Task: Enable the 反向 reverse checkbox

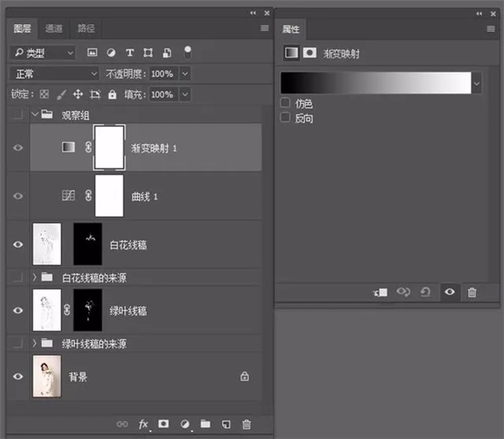Action: click(x=286, y=118)
